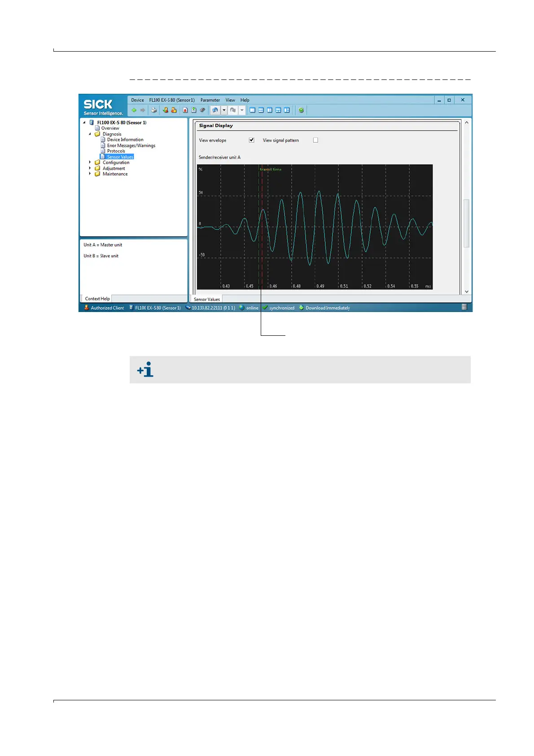Open the undo history dropdown arrow
Screen dimensions: 534x756
coord(224,110)
